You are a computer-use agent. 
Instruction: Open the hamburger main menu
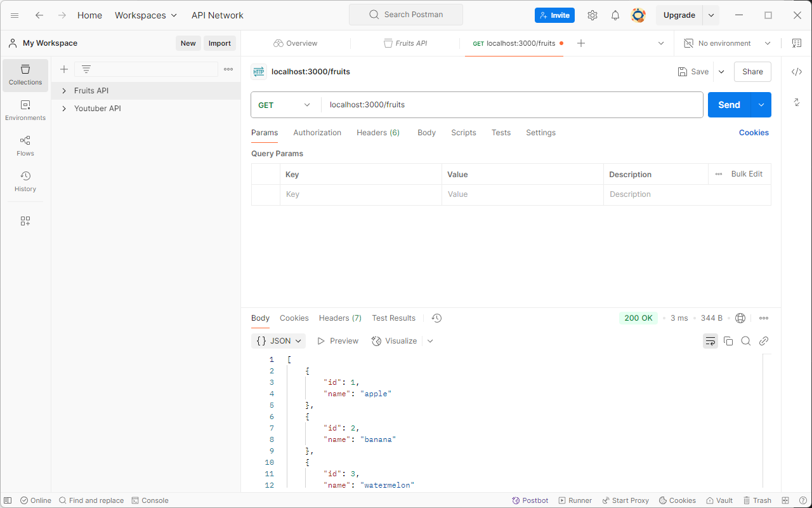tap(15, 15)
